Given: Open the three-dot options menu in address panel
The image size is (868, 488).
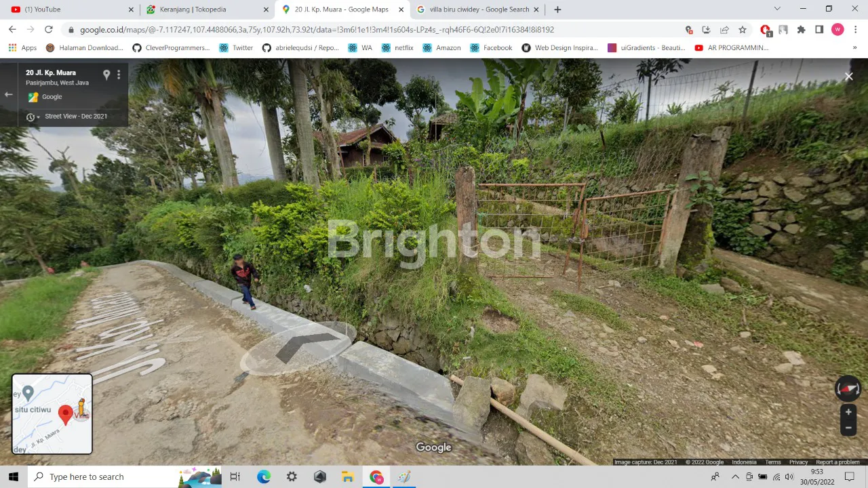Looking at the screenshot, I should point(119,75).
